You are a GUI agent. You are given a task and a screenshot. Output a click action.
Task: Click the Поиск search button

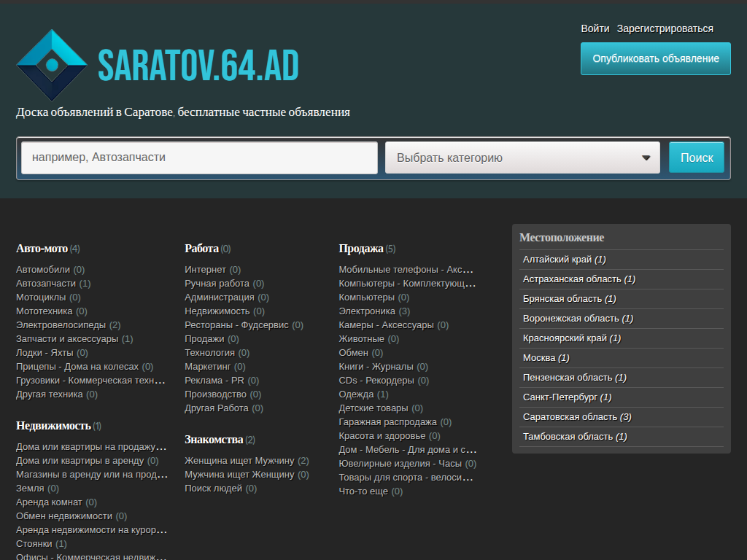[x=696, y=157]
